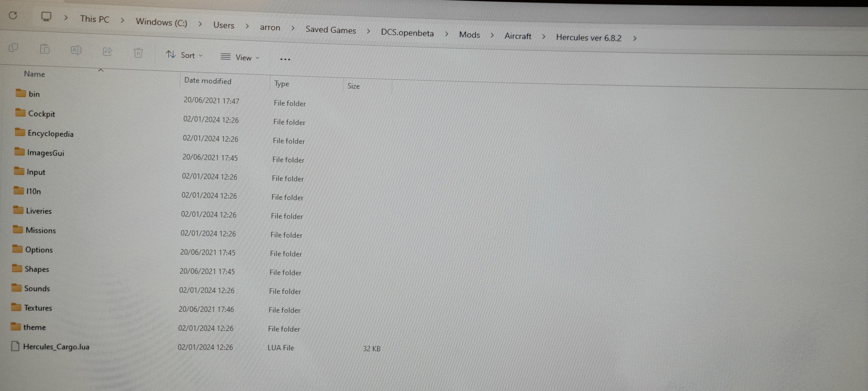
Task: Click the Copy toolbar icon
Action: (14, 48)
